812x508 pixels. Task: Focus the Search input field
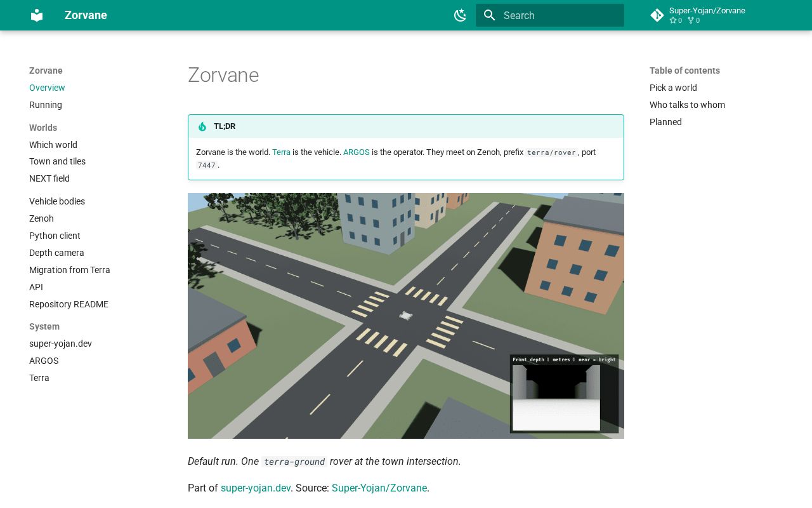pos(550,15)
